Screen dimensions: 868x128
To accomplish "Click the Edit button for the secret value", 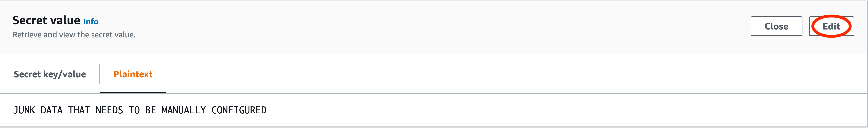I will pyautogui.click(x=831, y=26).
